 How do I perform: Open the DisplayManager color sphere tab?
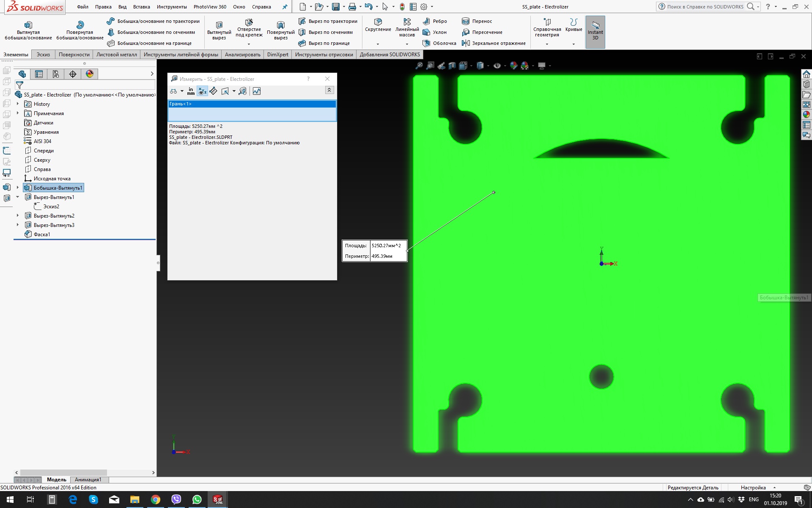(x=90, y=74)
